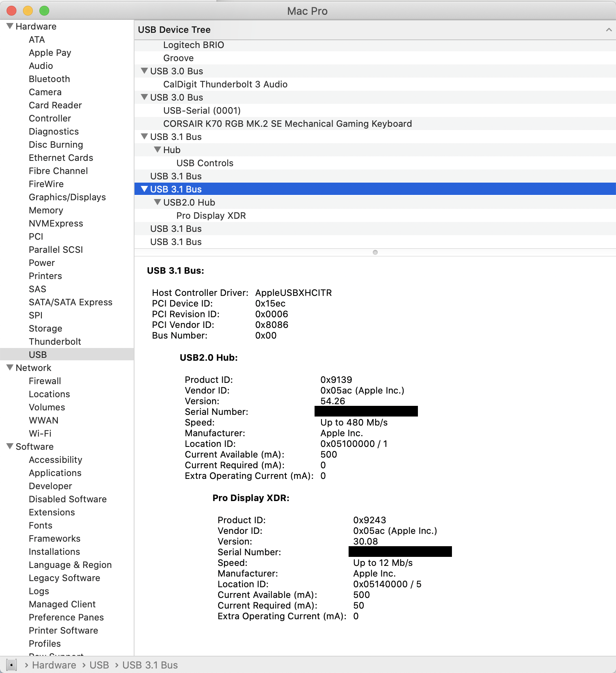
Task: Select Fibre Channel item
Action: (58, 171)
